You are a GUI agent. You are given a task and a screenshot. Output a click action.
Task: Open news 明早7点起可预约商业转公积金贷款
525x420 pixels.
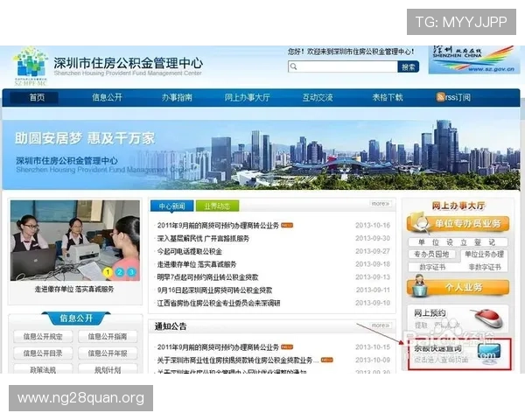point(207,277)
